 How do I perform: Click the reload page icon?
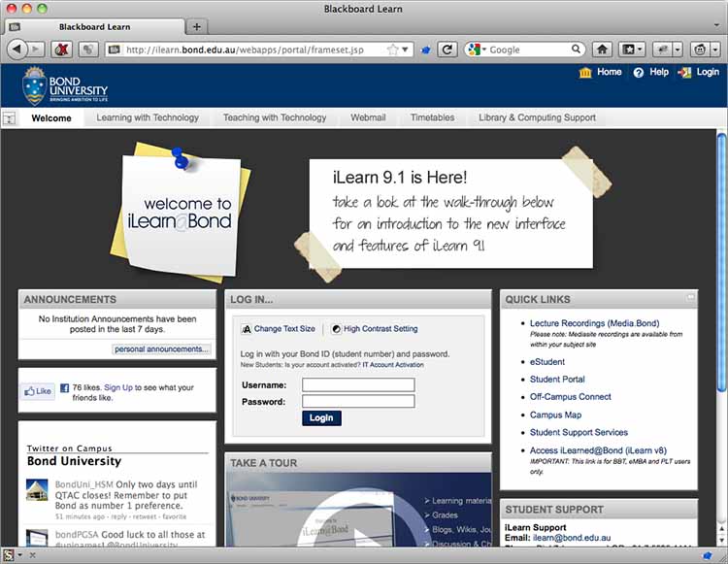point(447,50)
